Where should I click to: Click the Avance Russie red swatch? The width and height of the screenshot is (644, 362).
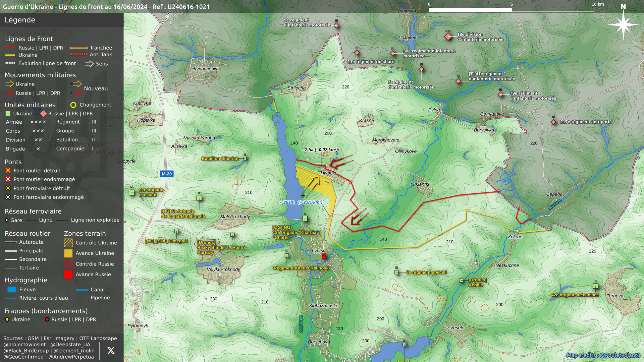[68, 275]
